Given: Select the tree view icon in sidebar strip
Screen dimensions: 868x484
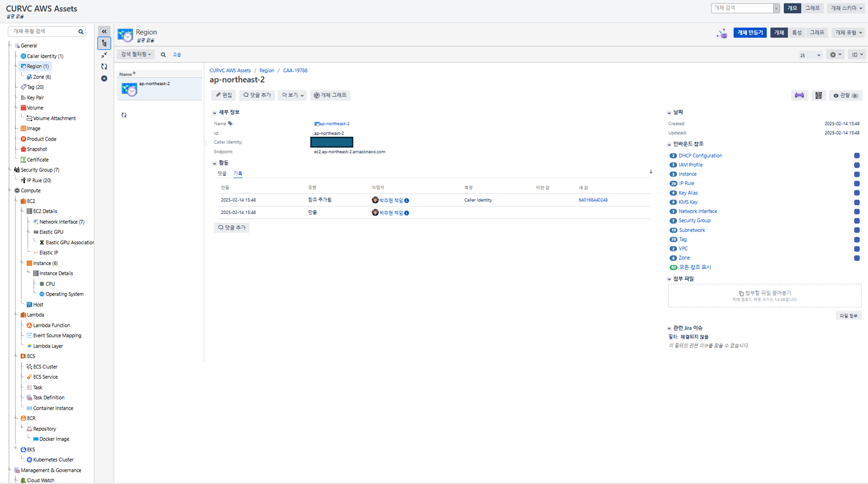Looking at the screenshot, I should click(x=104, y=43).
